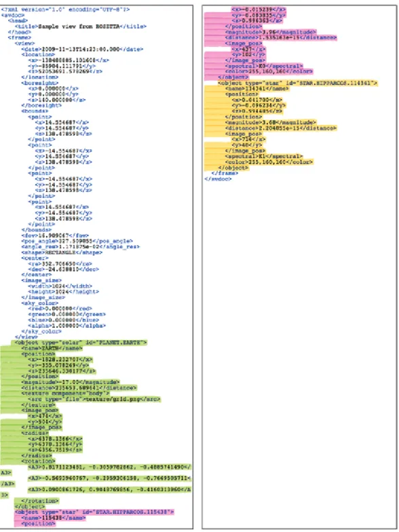Click the '<angle_res>' line
This screenshot has height=532, width=399.
[x=80, y=247]
